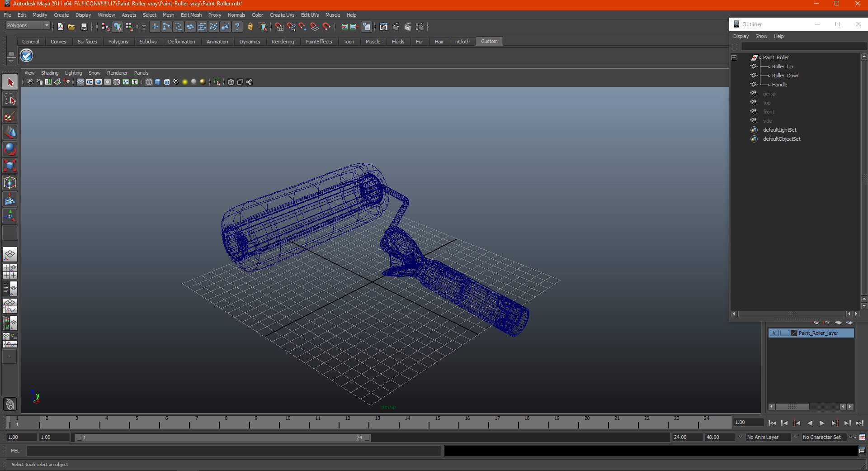Image resolution: width=868 pixels, height=471 pixels.
Task: Expand the toolbox bottom arrow button
Action: [9, 357]
